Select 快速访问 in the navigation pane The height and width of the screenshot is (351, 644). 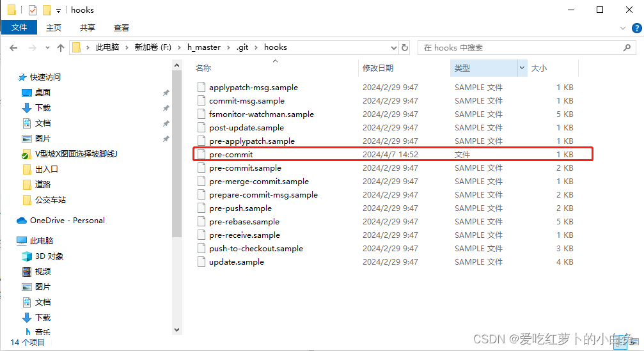(x=45, y=77)
